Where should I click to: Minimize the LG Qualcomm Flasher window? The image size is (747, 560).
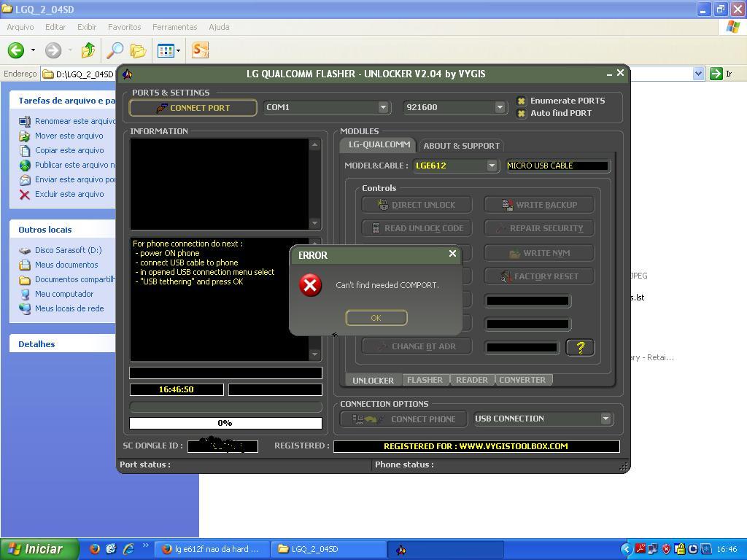click(609, 74)
